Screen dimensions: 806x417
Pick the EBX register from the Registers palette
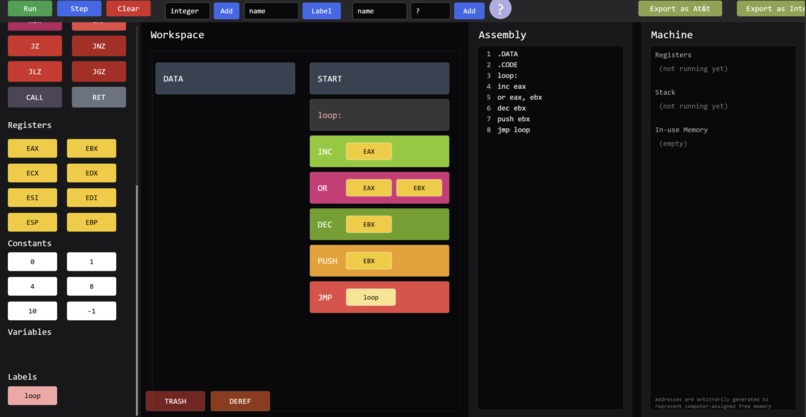click(91, 149)
